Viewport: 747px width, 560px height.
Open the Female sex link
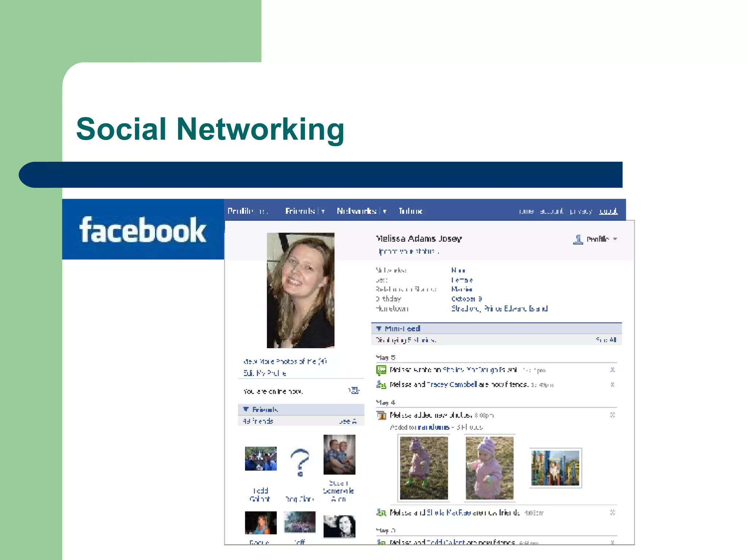click(x=462, y=280)
